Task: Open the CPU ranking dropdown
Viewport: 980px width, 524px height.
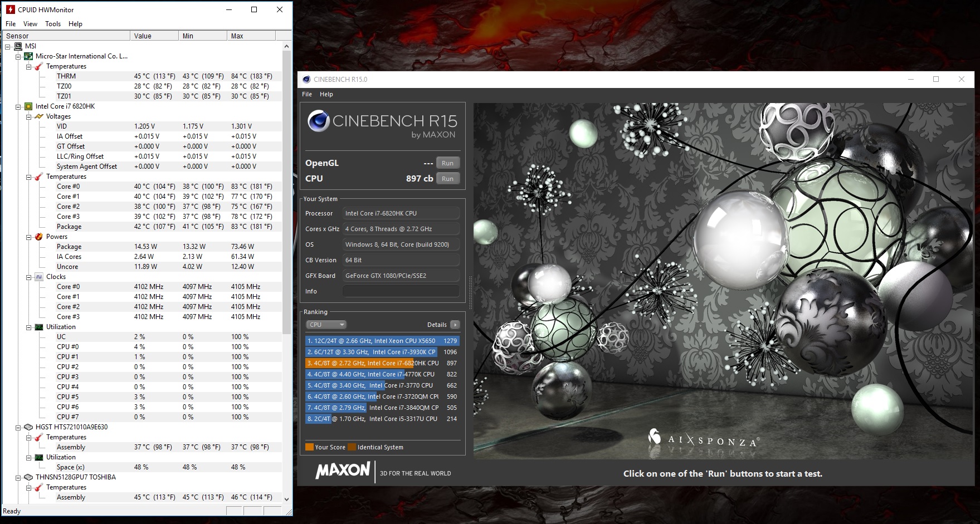Action: [x=326, y=325]
